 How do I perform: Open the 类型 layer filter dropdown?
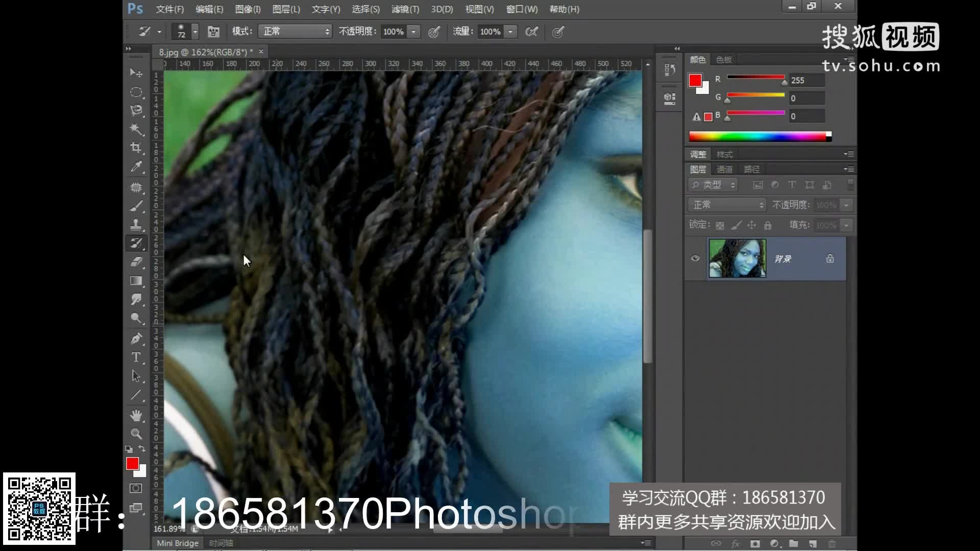(713, 185)
